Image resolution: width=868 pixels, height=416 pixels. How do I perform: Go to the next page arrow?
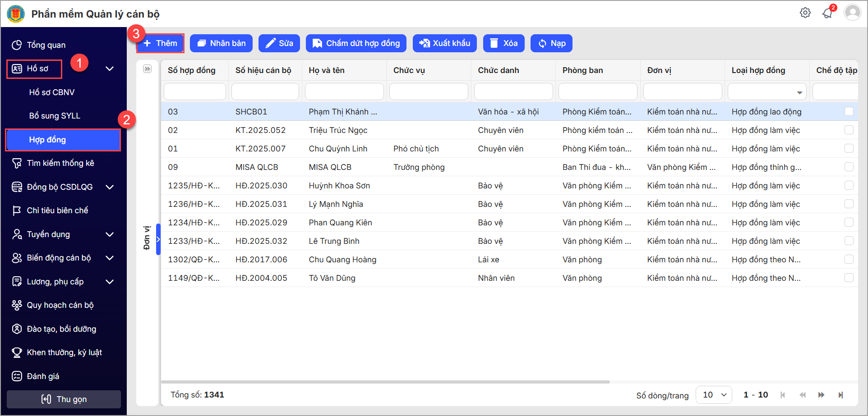821,395
